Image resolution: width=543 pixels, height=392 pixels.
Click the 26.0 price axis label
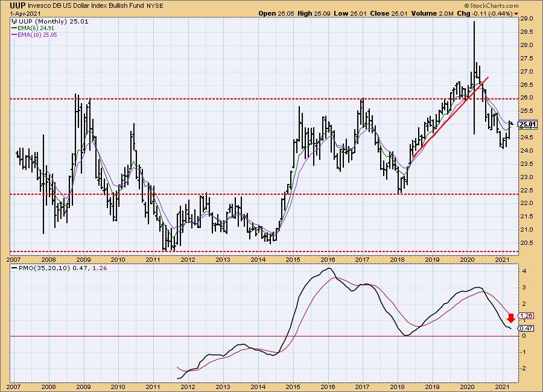(526, 98)
